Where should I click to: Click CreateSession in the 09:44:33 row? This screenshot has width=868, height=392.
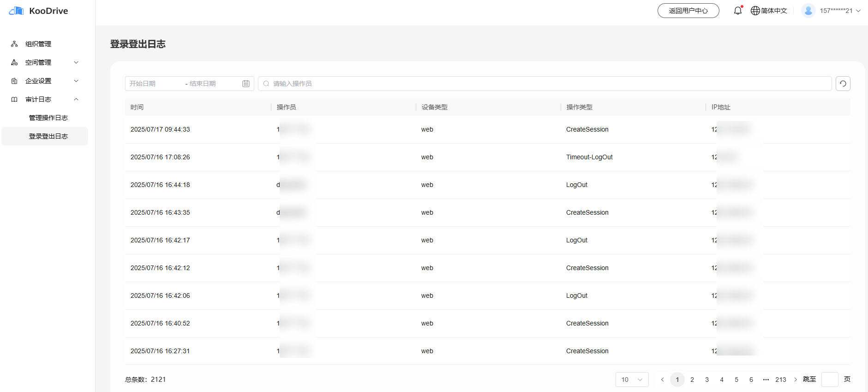point(587,129)
